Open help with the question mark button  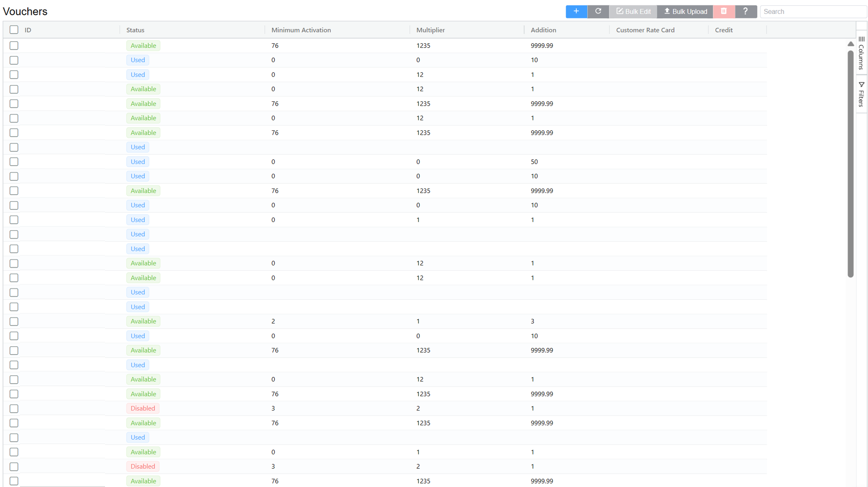click(x=746, y=12)
